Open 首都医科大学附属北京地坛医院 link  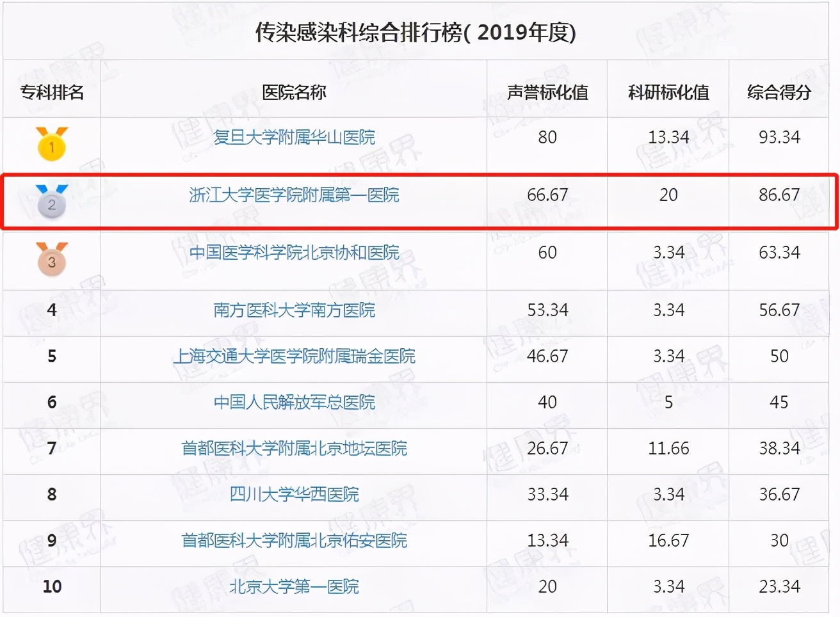point(294,448)
